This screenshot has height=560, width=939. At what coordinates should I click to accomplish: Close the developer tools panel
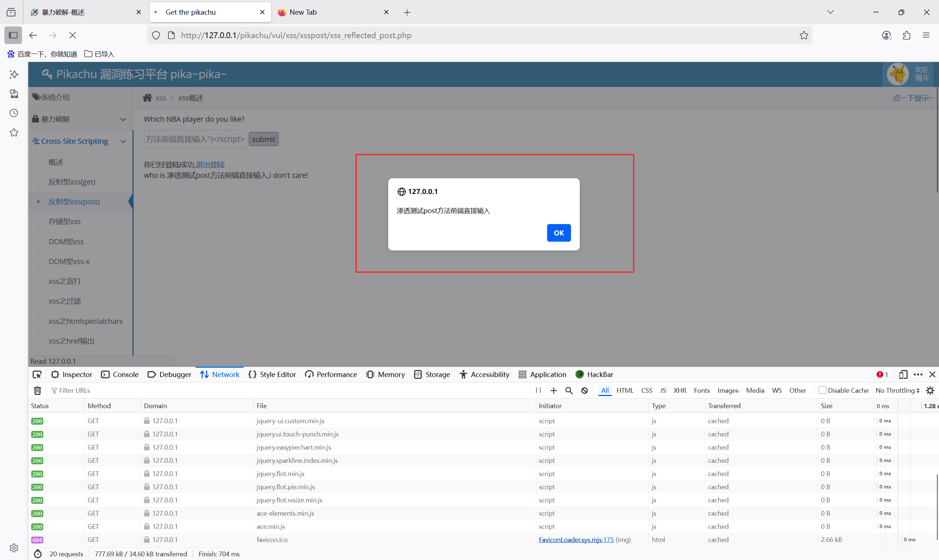[x=932, y=374]
